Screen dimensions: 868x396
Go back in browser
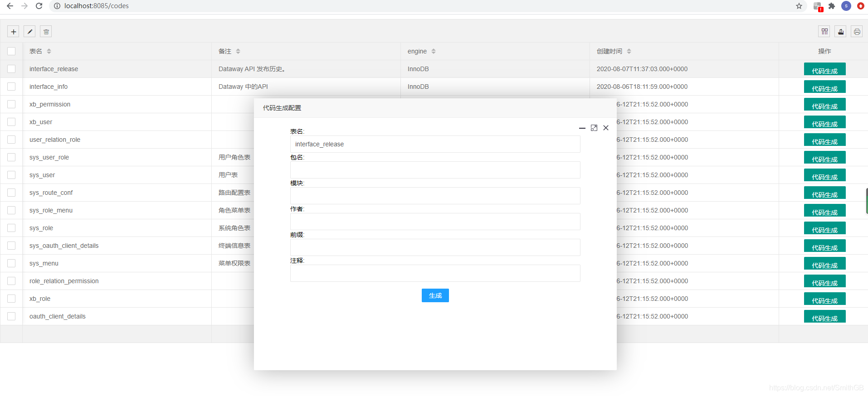coord(10,6)
